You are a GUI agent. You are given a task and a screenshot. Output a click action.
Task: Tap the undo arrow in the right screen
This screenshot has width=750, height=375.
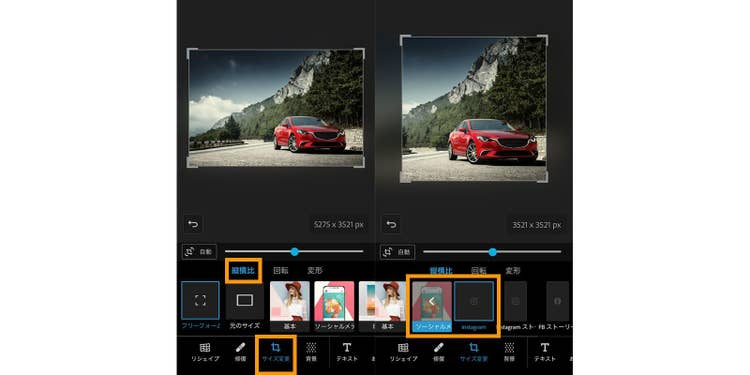click(x=391, y=224)
